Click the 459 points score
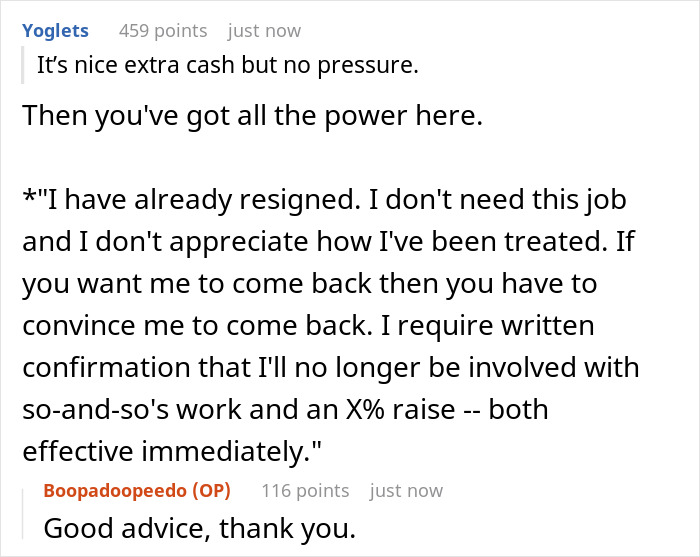 (163, 31)
